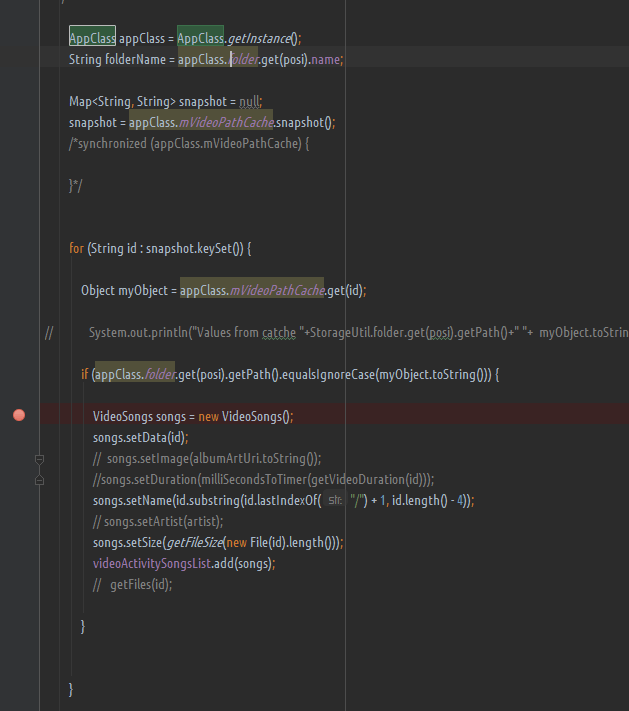Image resolution: width=629 pixels, height=711 pixels.
Task: Collapse the comment block fold handle at songs.setImage
Action: click(x=39, y=460)
